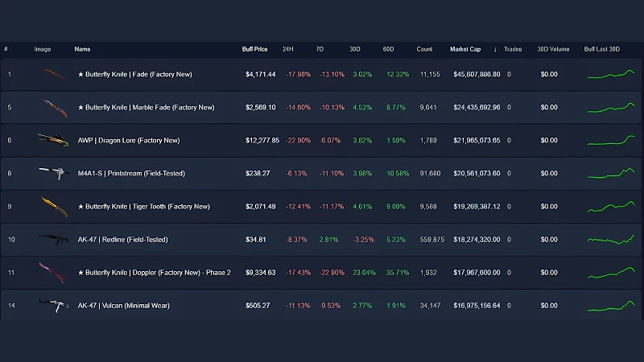The height and width of the screenshot is (362, 644).
Task: Select the $24,435,692.96 market cap value
Action: (477, 108)
